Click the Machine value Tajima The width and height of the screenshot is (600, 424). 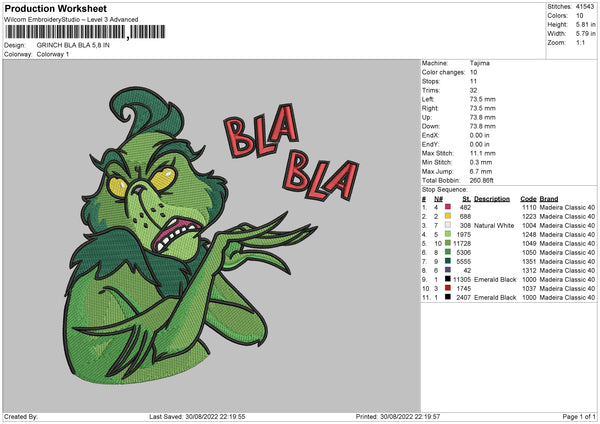tap(479, 63)
